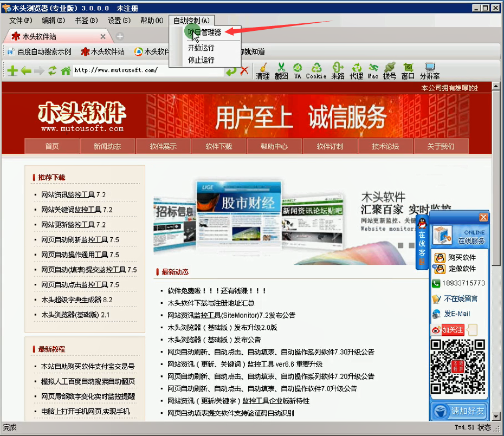Open 木头浏览器(基础版) 2.1 link
504x436 pixels.
point(75,315)
